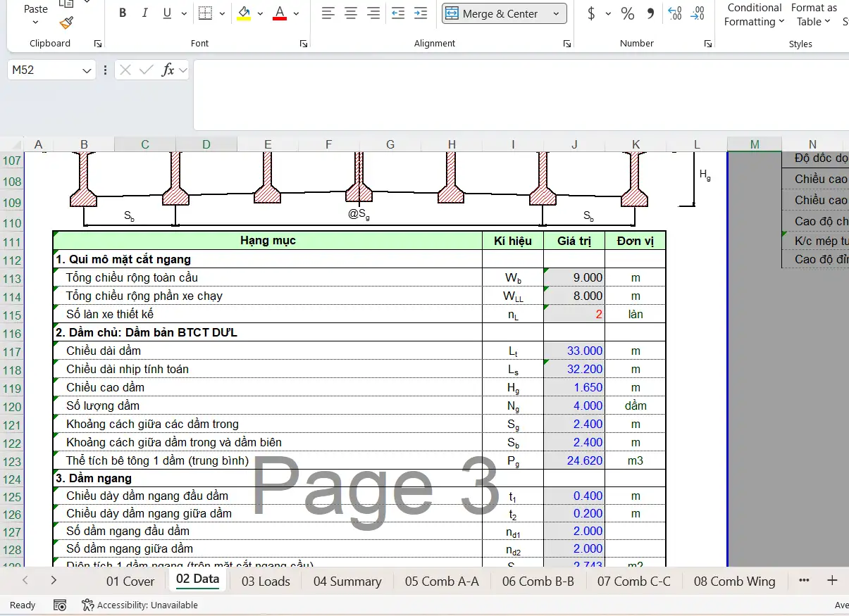Cancel formula bar entry X icon
The image size is (849, 616).
[x=125, y=70]
